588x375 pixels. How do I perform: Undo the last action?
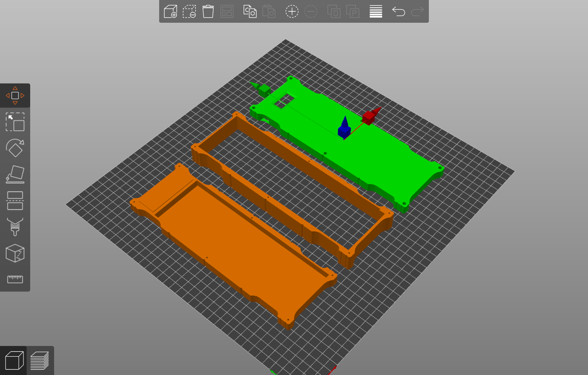tap(398, 11)
